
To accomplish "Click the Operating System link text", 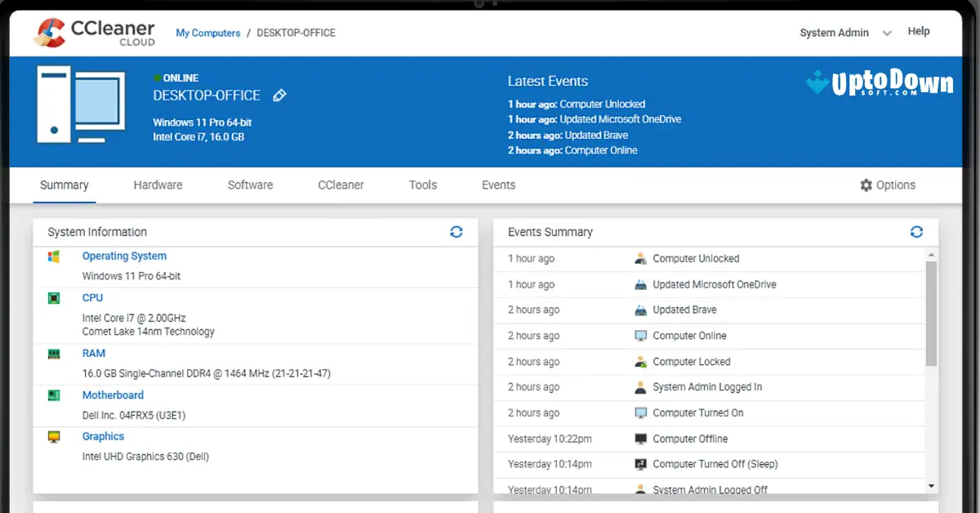I will pyautogui.click(x=124, y=256).
